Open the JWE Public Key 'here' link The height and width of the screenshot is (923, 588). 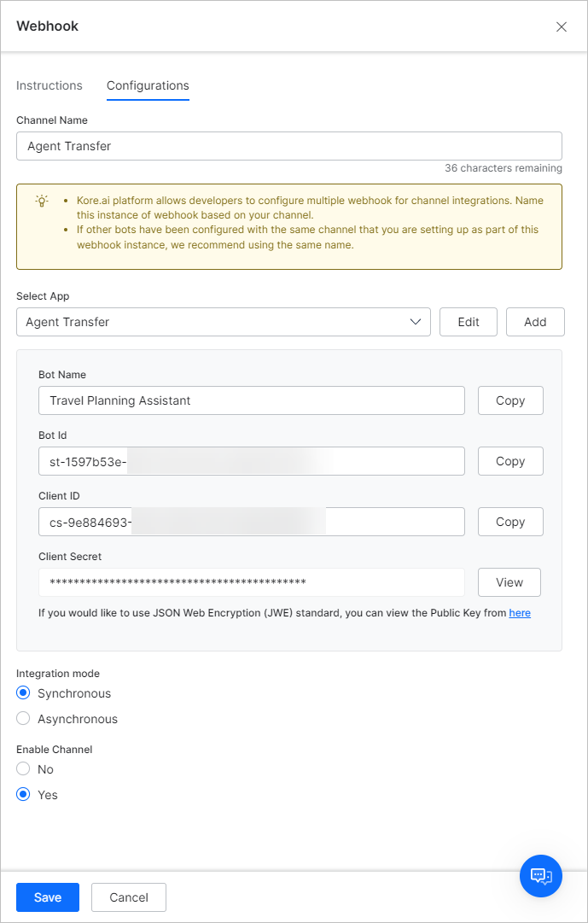[520, 613]
